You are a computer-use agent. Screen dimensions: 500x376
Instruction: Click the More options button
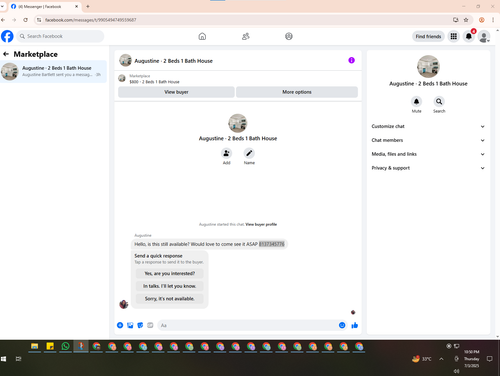click(x=297, y=92)
